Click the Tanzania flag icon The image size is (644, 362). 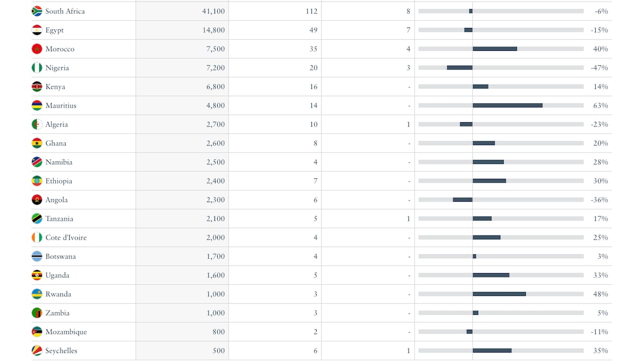[x=37, y=219]
